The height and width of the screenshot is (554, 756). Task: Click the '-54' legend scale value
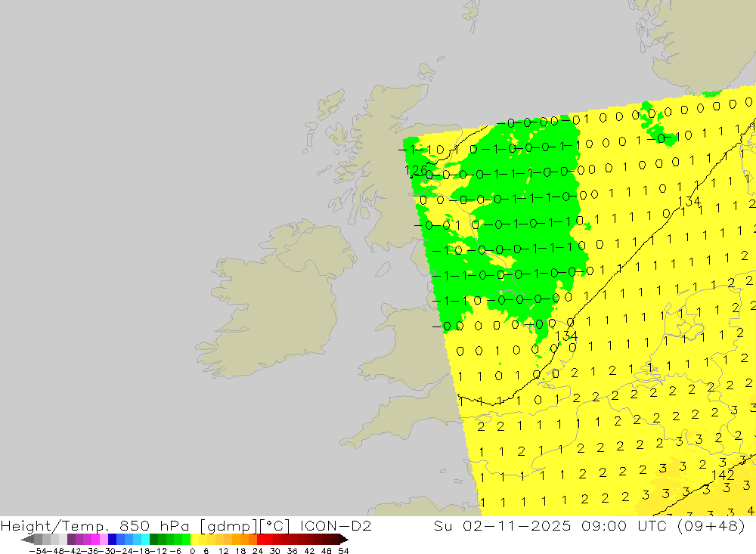(38, 551)
